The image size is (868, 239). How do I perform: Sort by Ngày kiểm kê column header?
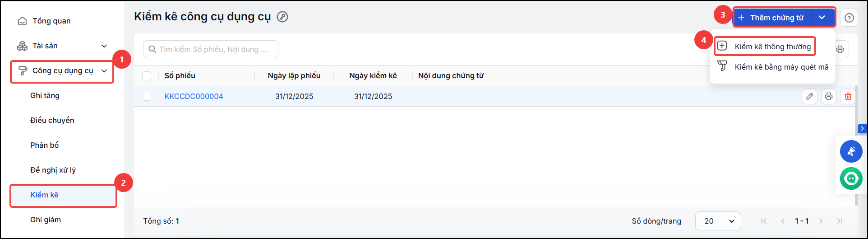tap(373, 76)
